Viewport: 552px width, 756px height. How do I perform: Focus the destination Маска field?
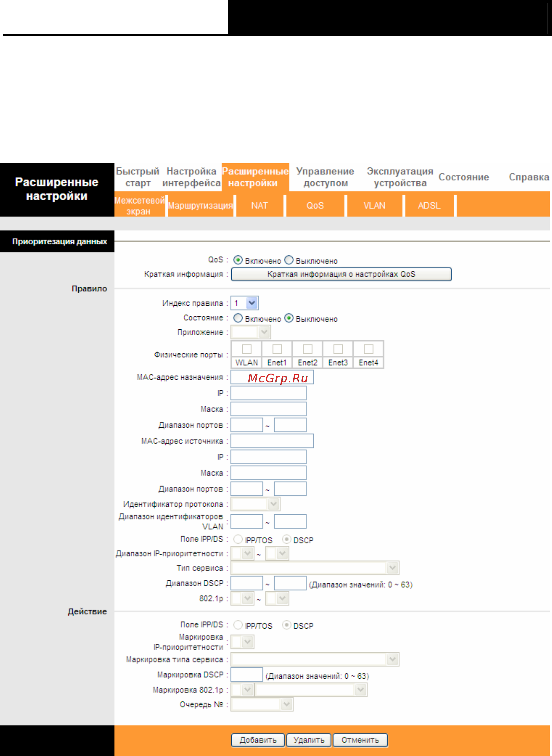tap(268, 409)
